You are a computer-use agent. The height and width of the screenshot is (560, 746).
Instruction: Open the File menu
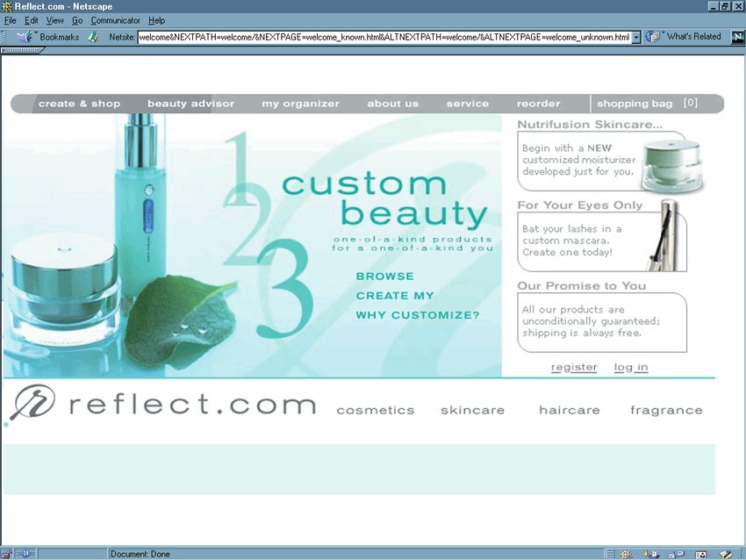[x=10, y=20]
